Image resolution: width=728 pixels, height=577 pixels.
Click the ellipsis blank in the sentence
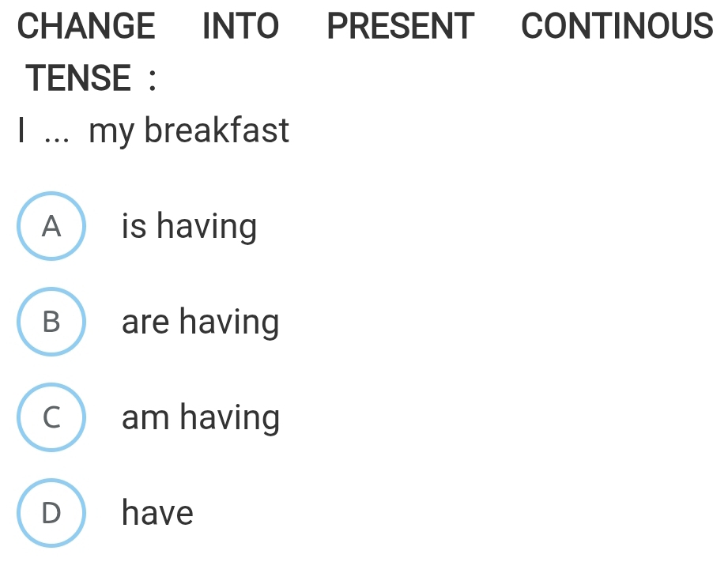coord(57,133)
